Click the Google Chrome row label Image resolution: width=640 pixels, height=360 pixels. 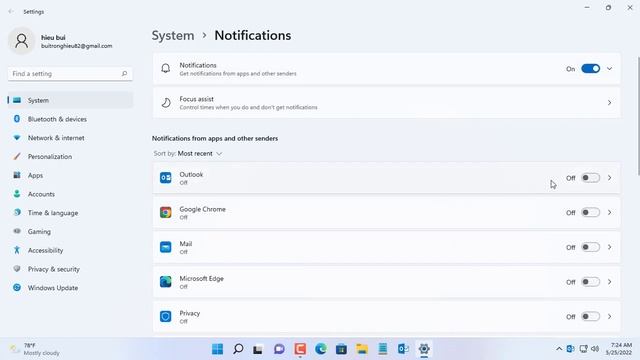pyautogui.click(x=202, y=209)
